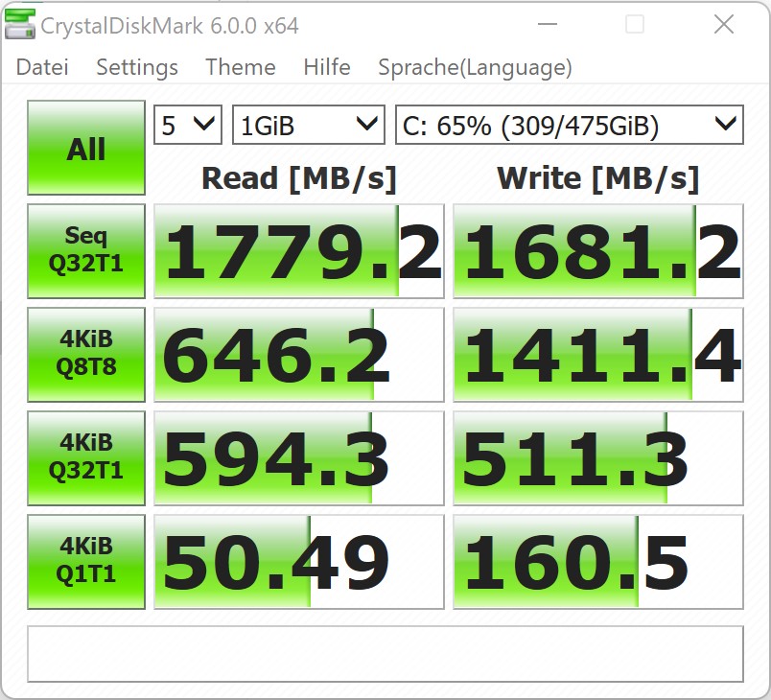Expand the test size dropdown showing 1GiB
Image resolution: width=771 pixels, height=700 pixels.
(308, 125)
